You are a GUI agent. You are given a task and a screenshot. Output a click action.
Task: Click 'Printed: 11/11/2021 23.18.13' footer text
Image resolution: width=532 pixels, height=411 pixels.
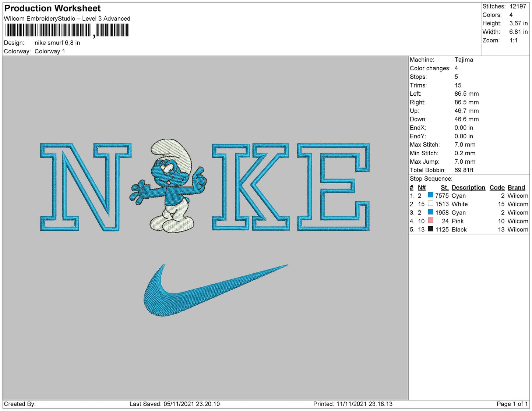click(353, 404)
